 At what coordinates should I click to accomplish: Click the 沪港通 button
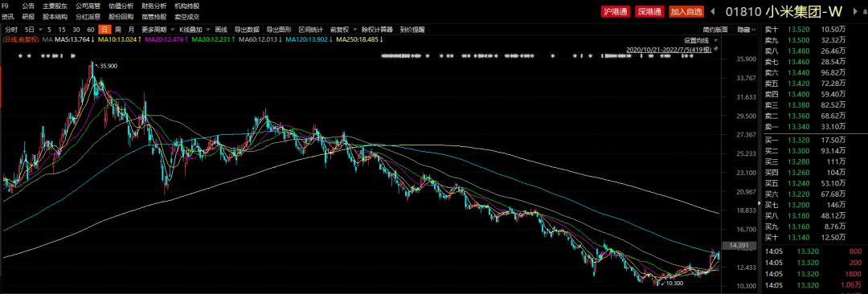616,11
